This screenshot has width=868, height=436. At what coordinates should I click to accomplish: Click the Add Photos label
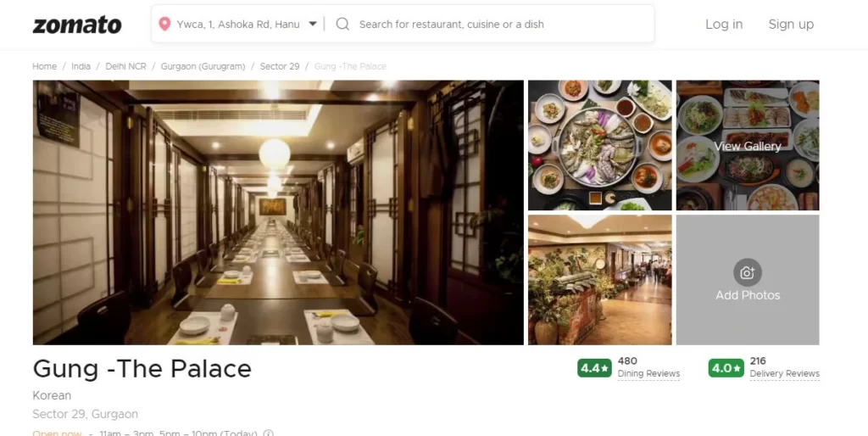(748, 295)
